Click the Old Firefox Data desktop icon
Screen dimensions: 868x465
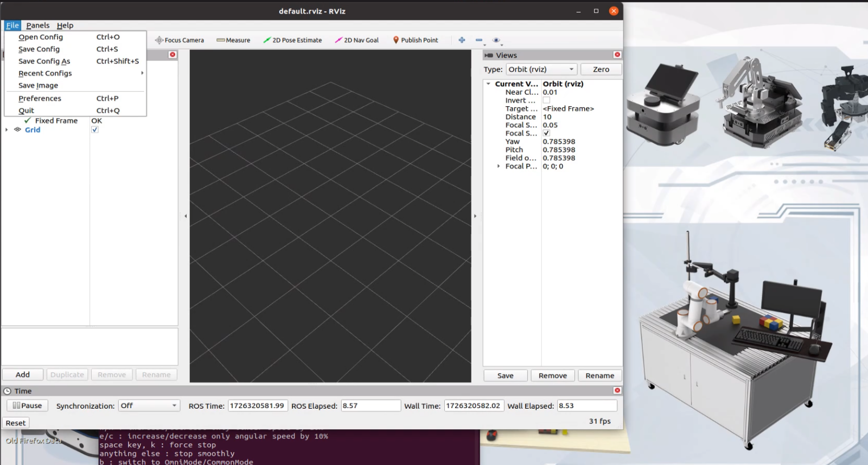tap(34, 441)
